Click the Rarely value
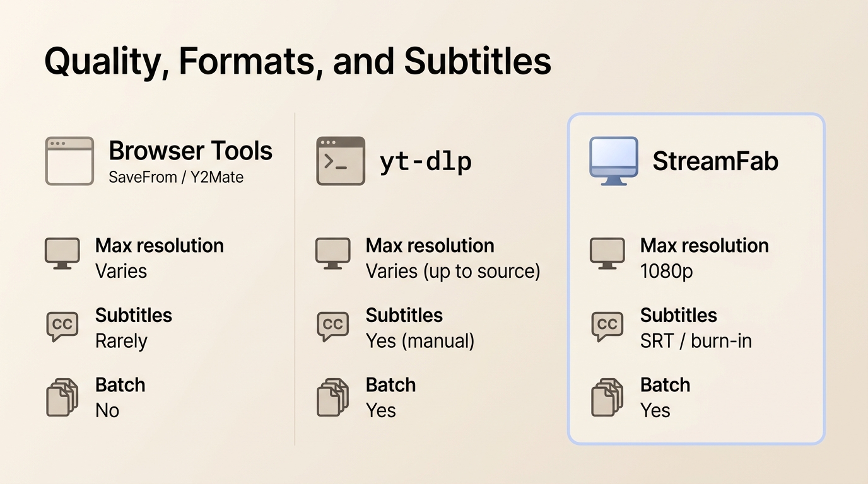Image resolution: width=868 pixels, height=484 pixels. 121,341
